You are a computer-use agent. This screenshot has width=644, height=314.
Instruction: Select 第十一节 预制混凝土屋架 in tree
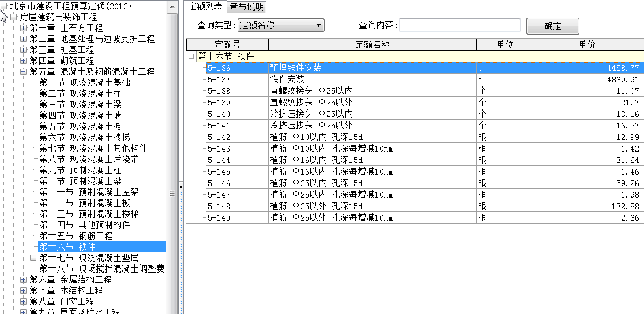[x=89, y=192]
